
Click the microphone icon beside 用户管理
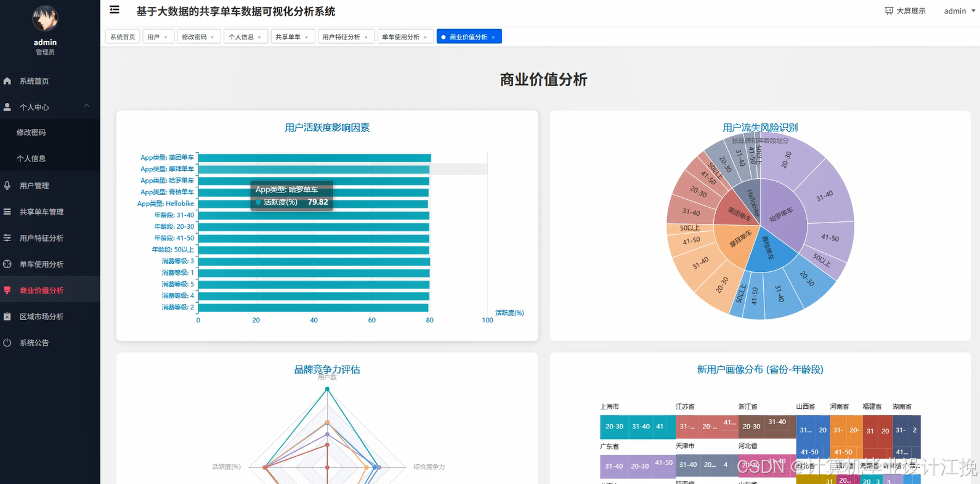[7, 186]
